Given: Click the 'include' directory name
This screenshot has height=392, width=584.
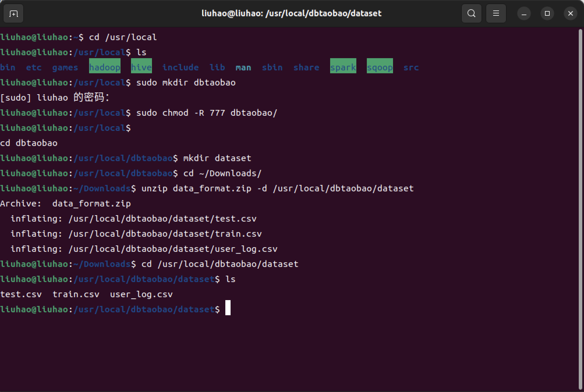Looking at the screenshot, I should (180, 67).
